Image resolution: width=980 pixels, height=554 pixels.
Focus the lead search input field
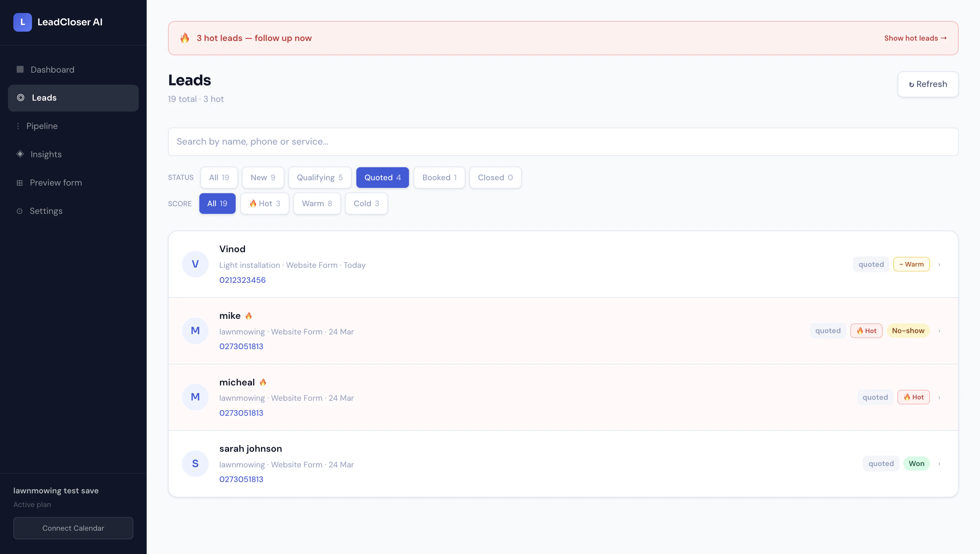click(563, 142)
